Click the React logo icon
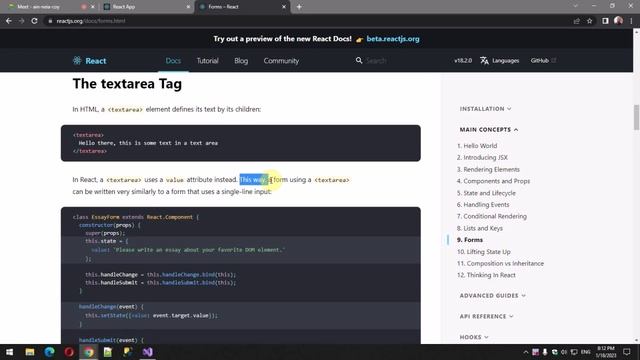 point(77,60)
